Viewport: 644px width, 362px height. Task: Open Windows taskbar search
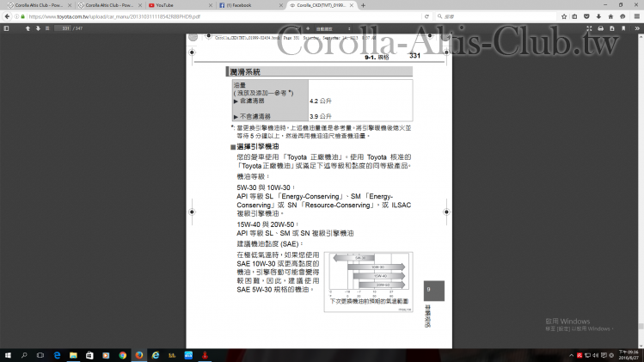coord(24,355)
